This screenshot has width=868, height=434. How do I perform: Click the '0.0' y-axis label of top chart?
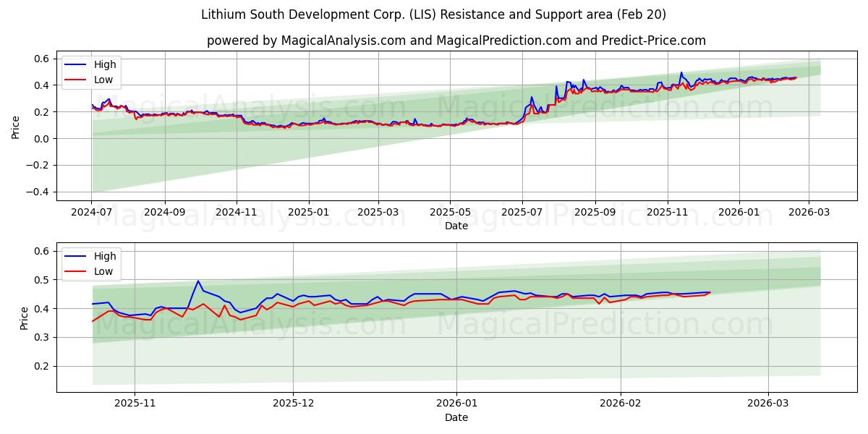tap(43, 138)
